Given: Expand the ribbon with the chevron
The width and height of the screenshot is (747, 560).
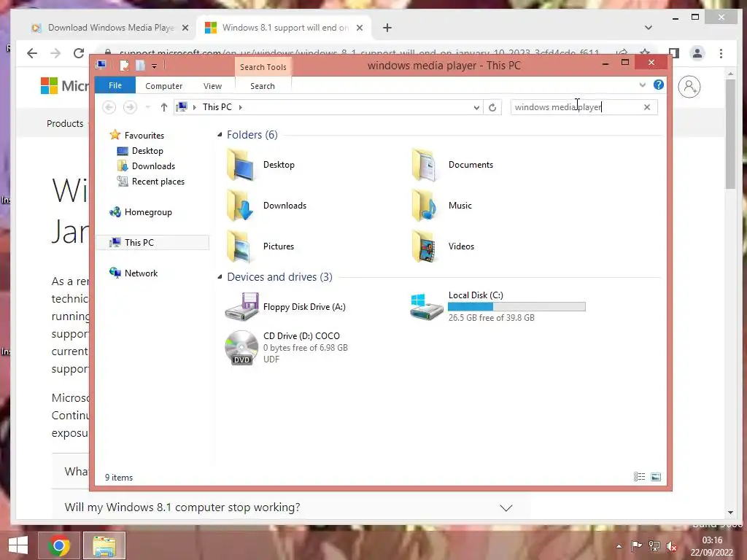Looking at the screenshot, I should 642,85.
